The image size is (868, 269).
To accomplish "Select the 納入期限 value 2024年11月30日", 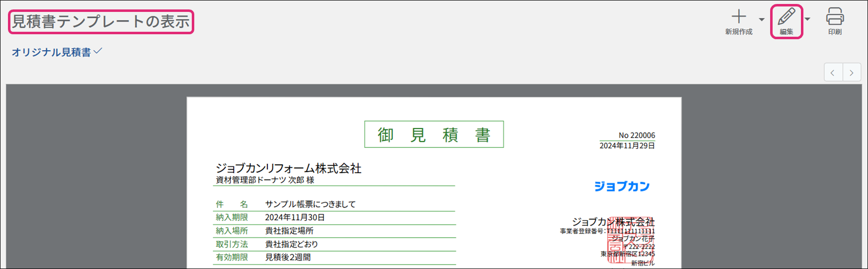I will click(295, 217).
